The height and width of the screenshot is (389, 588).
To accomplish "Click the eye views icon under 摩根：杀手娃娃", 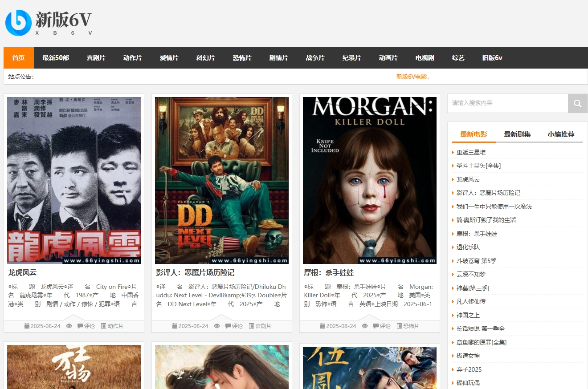I will coord(365,326).
